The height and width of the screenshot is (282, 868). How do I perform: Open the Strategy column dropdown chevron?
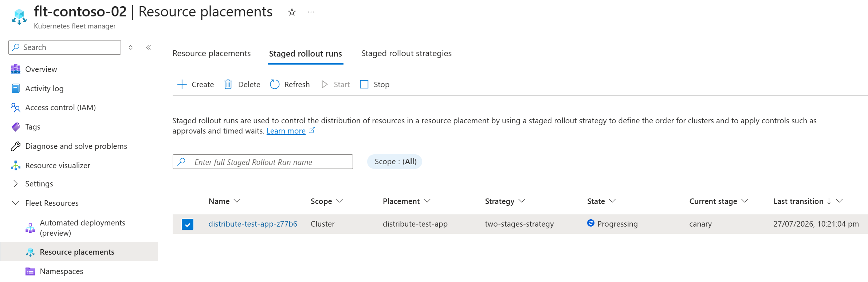pyautogui.click(x=522, y=201)
